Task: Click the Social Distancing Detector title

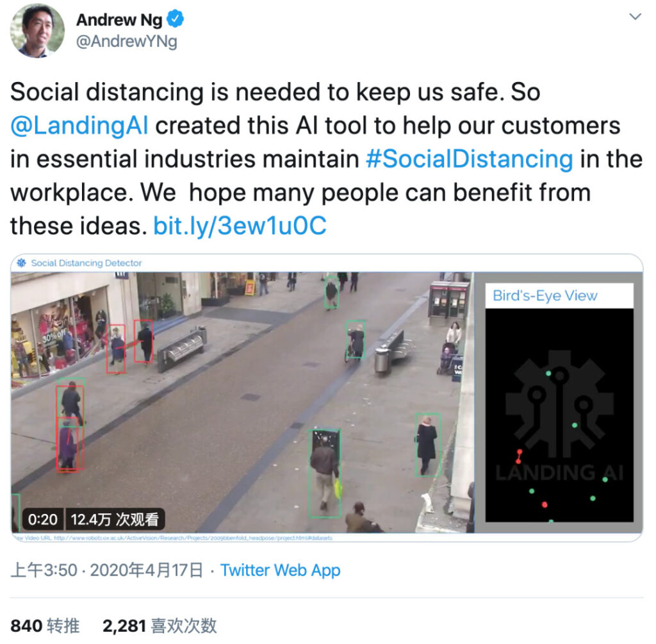Action: [x=86, y=263]
